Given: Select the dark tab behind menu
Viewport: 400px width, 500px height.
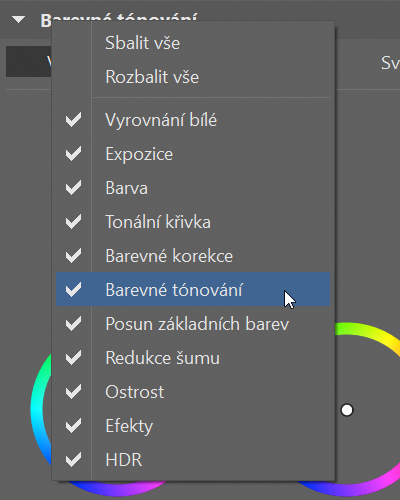Looking at the screenshot, I should [x=29, y=62].
